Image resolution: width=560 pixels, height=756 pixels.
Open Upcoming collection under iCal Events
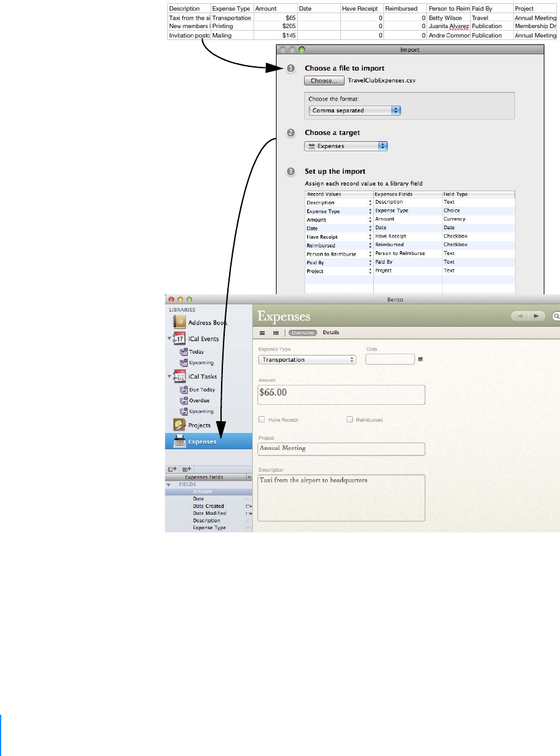tap(197, 362)
